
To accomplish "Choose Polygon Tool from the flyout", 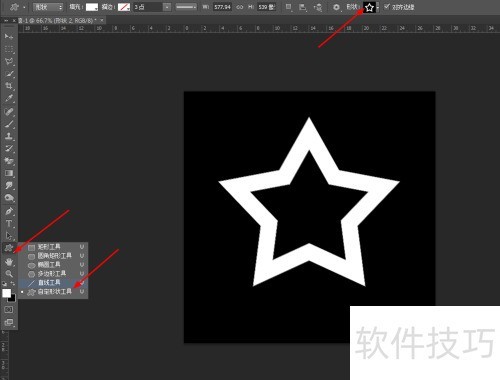I will [53, 274].
